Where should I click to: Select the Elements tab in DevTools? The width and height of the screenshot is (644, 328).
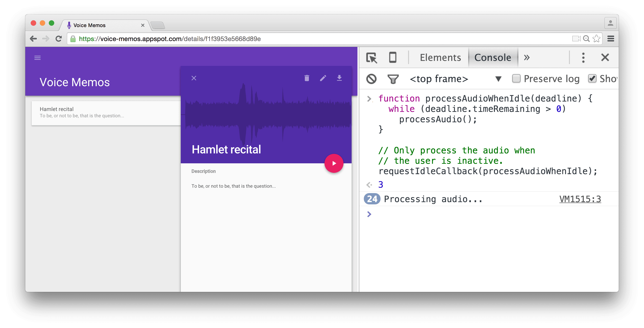(440, 58)
